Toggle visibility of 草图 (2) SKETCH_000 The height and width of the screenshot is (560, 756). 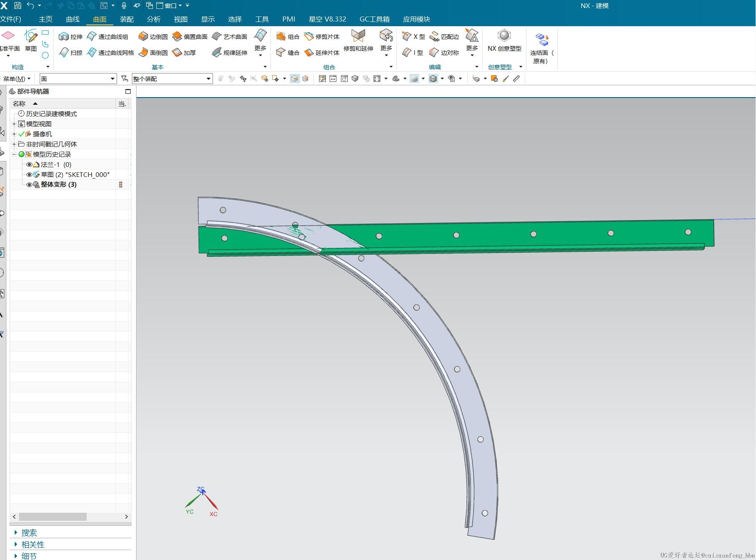29,175
